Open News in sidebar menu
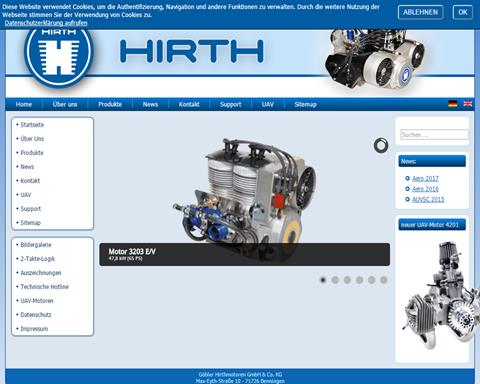This screenshot has width=480, height=384. 27,167
